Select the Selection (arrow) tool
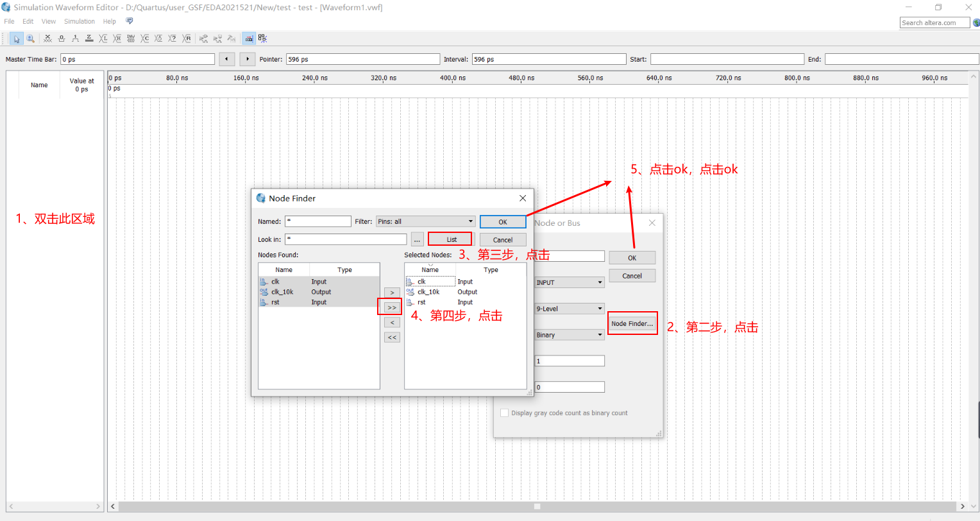Image resolution: width=980 pixels, height=521 pixels. pyautogui.click(x=17, y=38)
